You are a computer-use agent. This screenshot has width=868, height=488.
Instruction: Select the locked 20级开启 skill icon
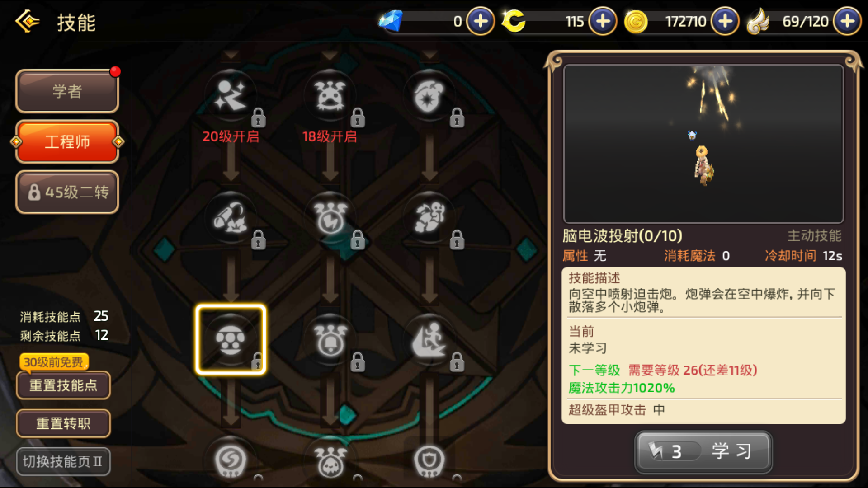click(231, 96)
